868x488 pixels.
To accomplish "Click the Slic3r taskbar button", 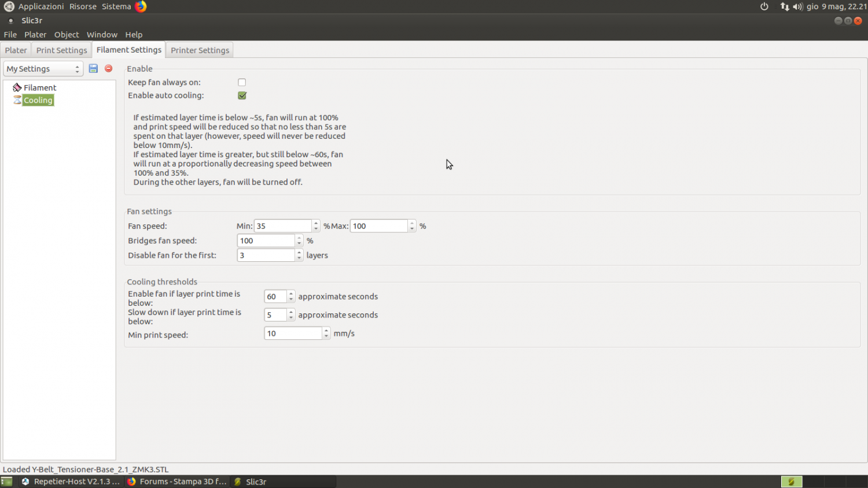I will coord(284,482).
